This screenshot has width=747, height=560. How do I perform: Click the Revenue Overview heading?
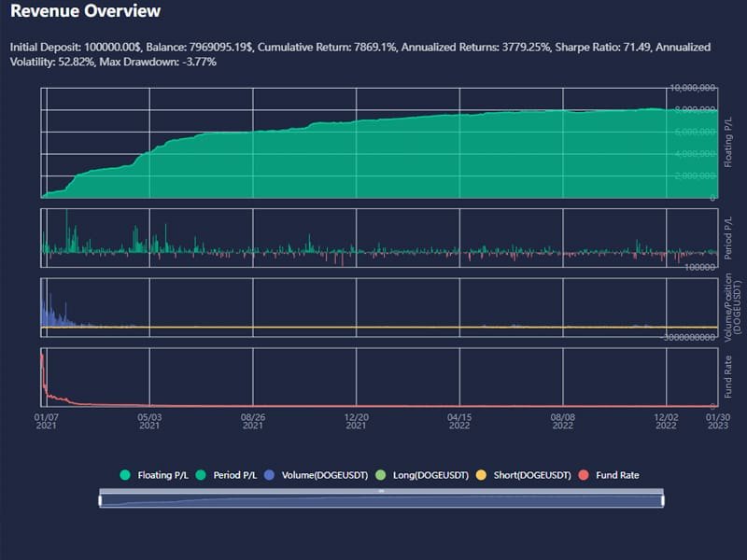click(85, 11)
